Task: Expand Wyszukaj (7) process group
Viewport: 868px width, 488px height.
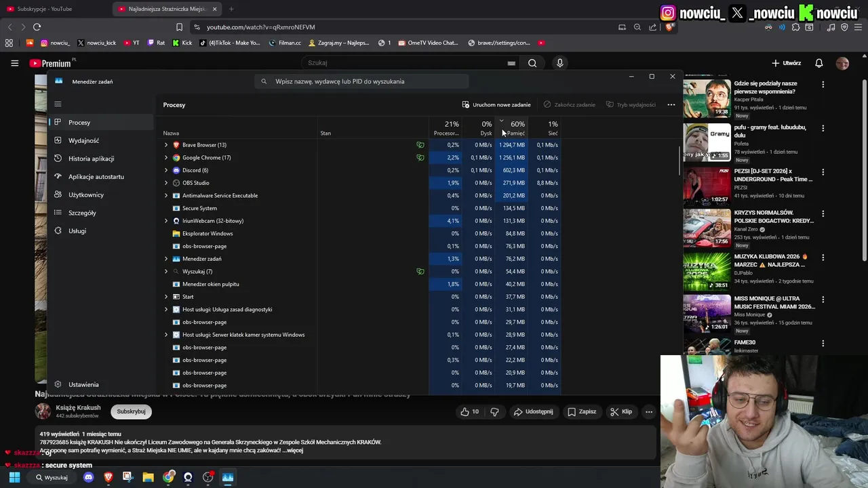Action: (x=166, y=271)
